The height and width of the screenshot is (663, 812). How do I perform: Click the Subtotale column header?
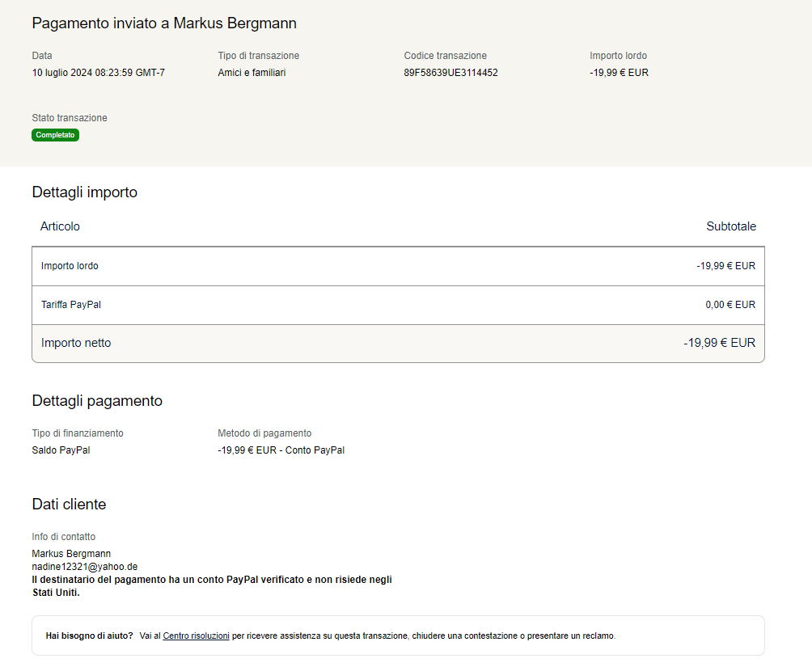(x=730, y=226)
